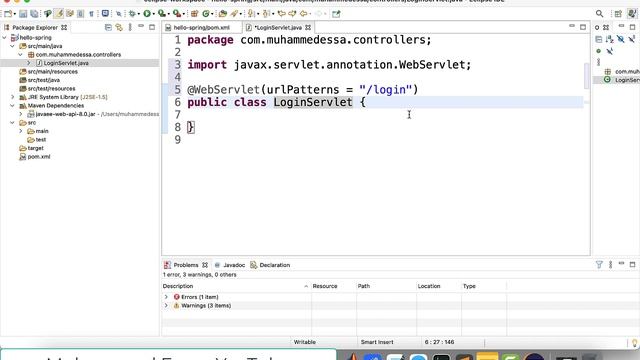Toggle Hide Non-Public Members green dot
Screen dimensions: 640x360
(x=598, y=51)
